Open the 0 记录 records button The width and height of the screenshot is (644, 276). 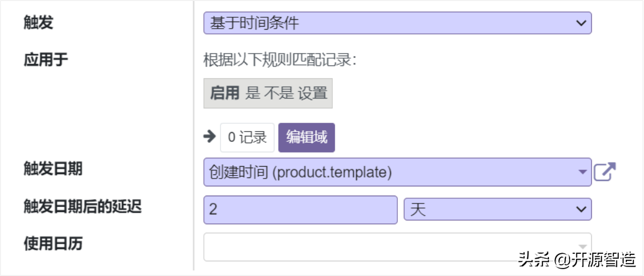point(247,138)
